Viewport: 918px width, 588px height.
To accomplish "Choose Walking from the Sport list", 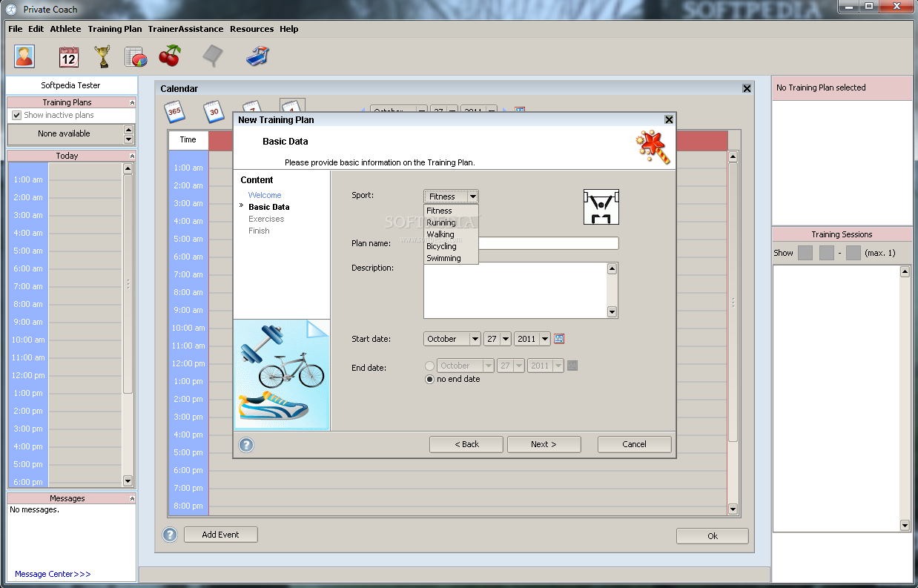I will point(452,234).
